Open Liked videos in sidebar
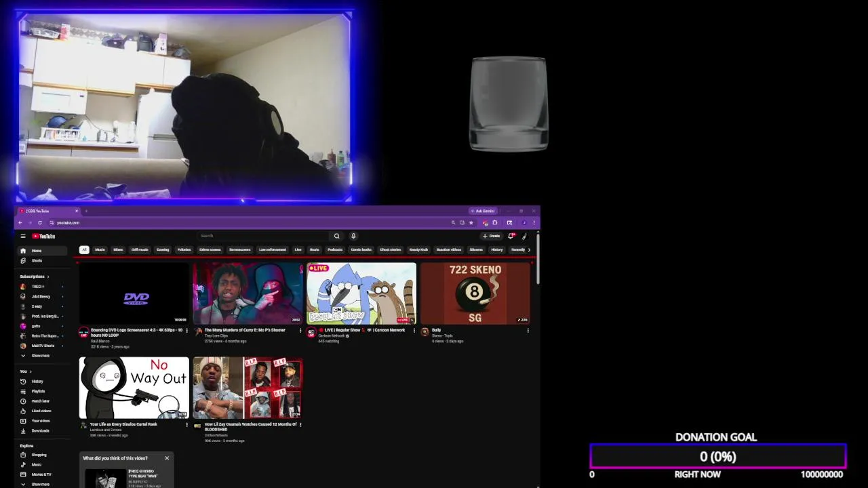This screenshot has height=488, width=868. tap(42, 411)
